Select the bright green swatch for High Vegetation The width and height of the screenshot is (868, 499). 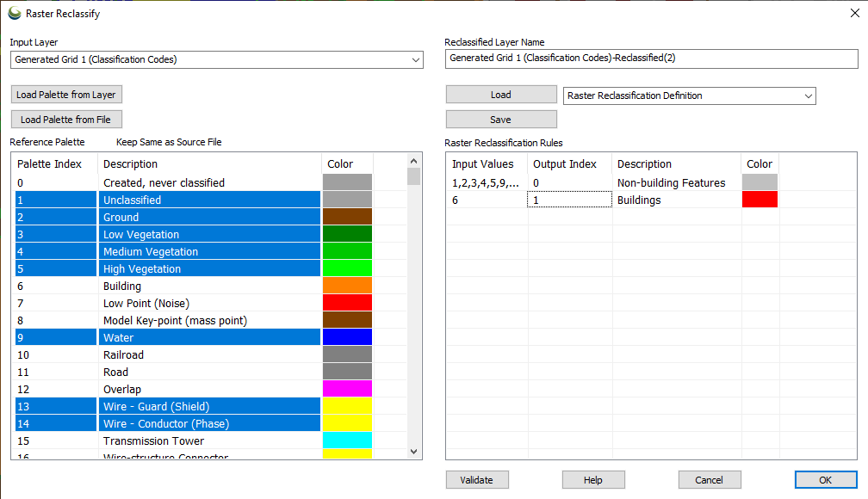pos(347,268)
